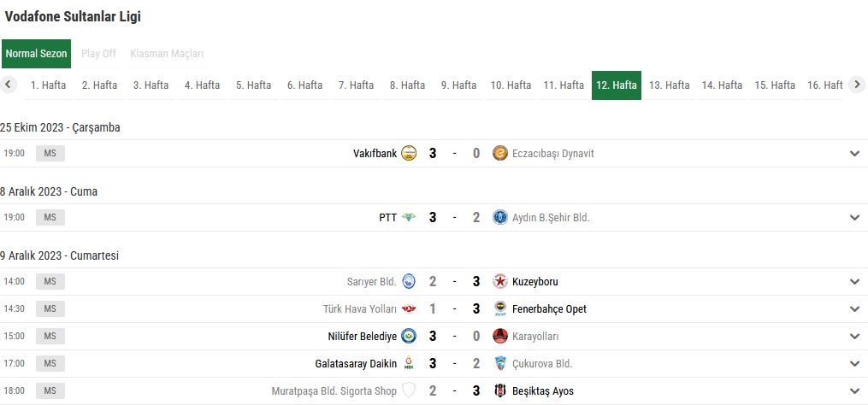868x405 pixels.
Task: Show earlier weeks using left arrow
Action: 9,85
